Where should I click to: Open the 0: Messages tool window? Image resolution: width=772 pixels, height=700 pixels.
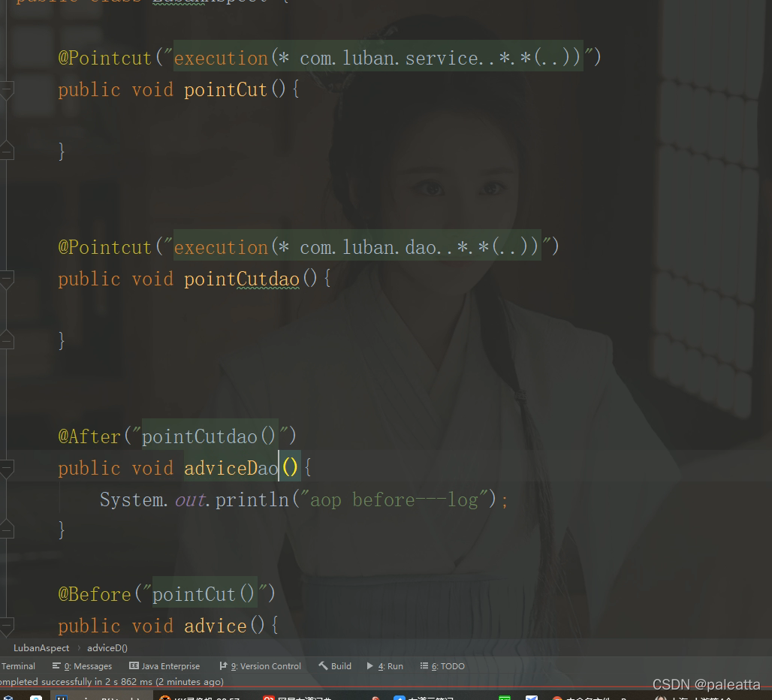click(x=82, y=666)
